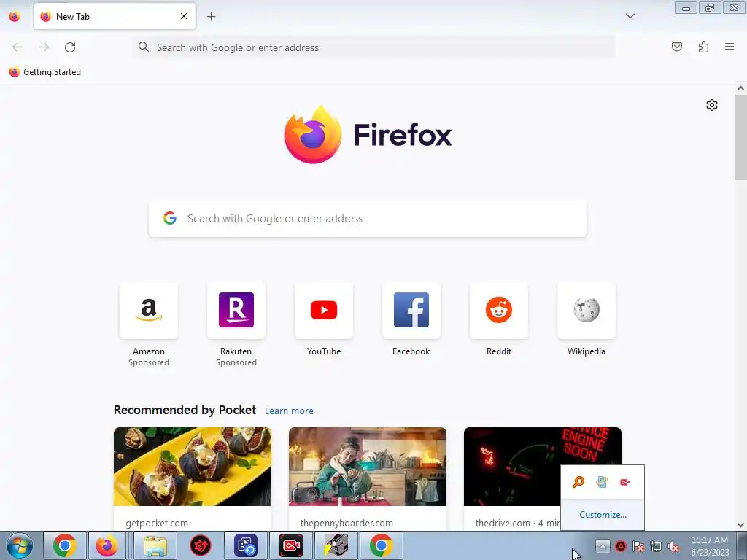The height and width of the screenshot is (560, 747).
Task: Open the List all tabs chevron
Action: (x=630, y=16)
